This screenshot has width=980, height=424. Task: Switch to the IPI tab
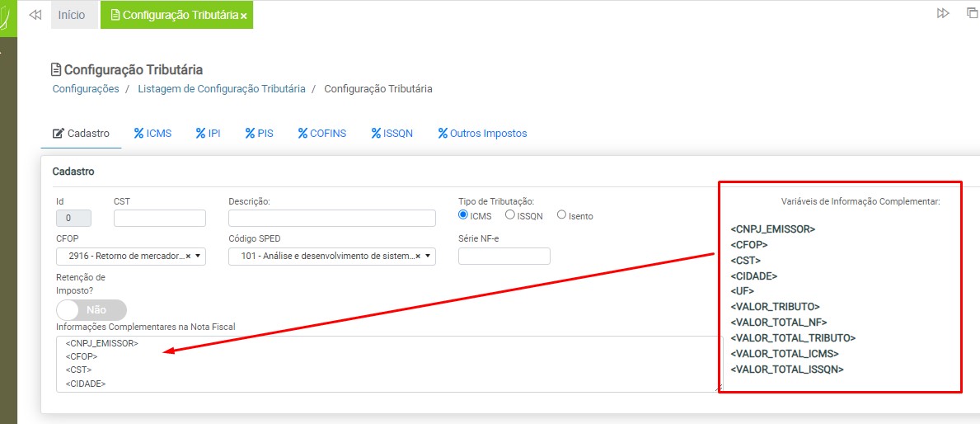click(208, 134)
